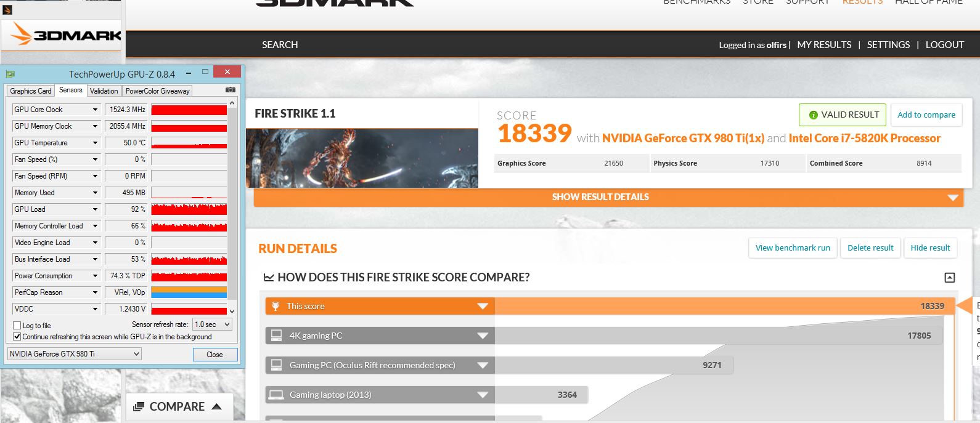Click the small orange icon at top left

[x=8, y=10]
